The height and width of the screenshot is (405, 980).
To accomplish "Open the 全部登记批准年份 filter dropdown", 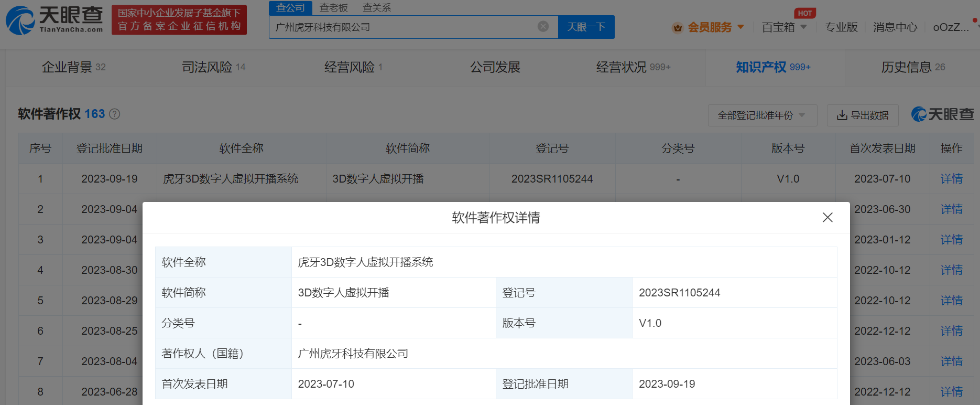I will point(762,115).
